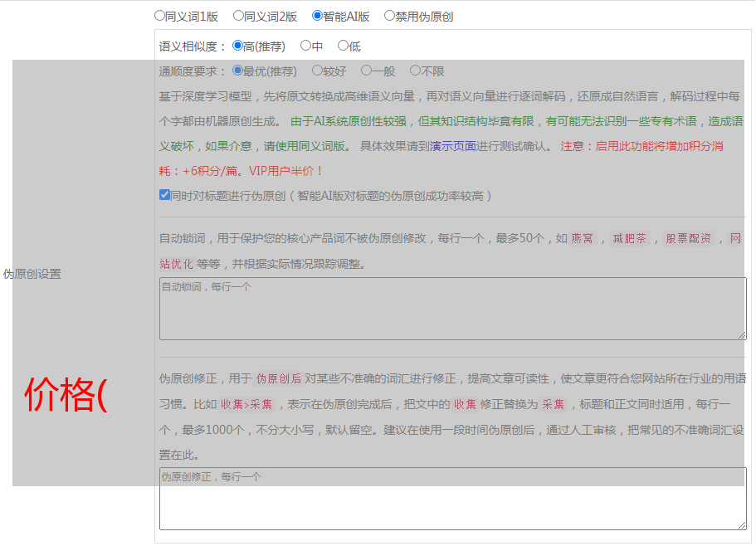Viewport: 756px width, 546px height.
Task: Click the 自动锁词 text area
Action: (452, 309)
